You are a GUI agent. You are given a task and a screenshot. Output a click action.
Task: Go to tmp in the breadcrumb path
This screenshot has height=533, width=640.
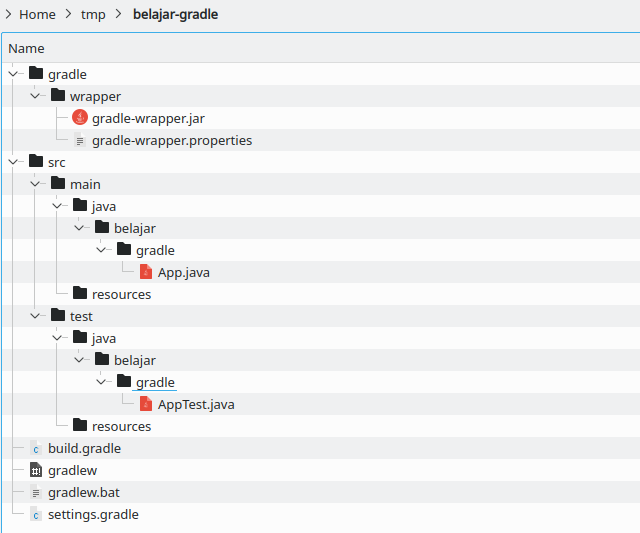pos(93,14)
